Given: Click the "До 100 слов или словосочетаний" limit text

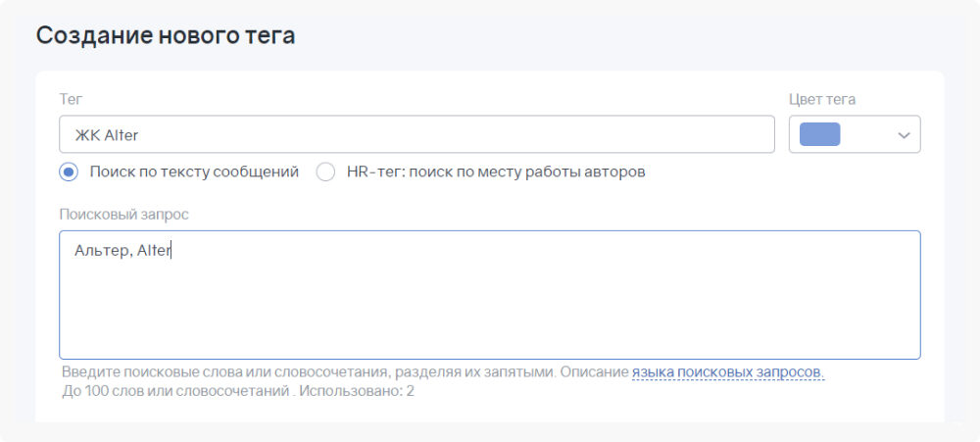Looking at the screenshot, I should point(174,392).
